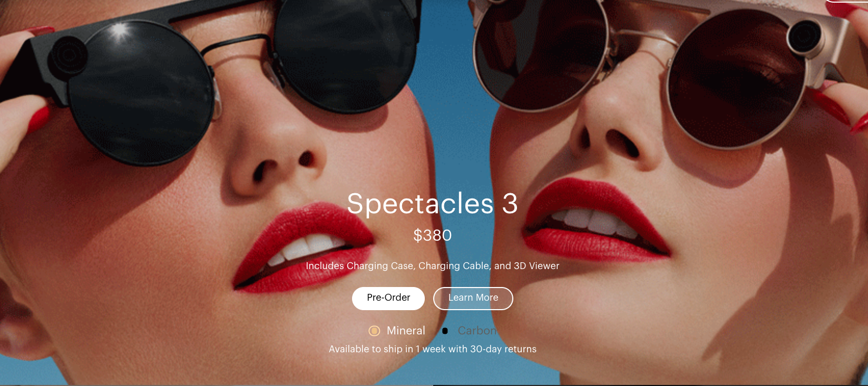
Task: Click the left model's red lips
Action: [303, 246]
